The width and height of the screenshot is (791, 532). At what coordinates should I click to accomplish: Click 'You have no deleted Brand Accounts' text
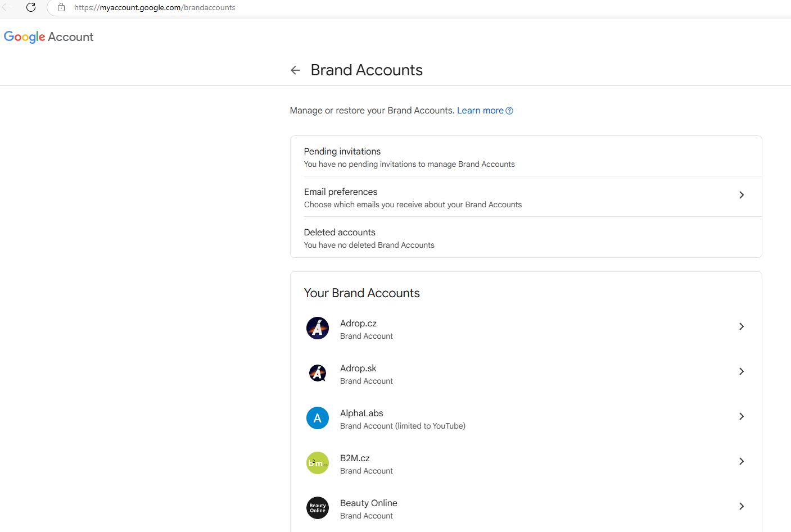(x=369, y=245)
